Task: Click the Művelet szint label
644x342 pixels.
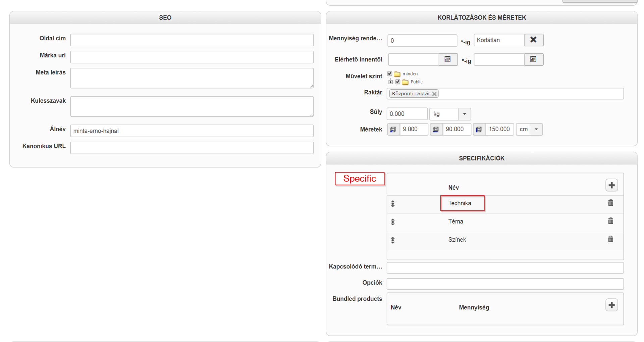Action: [x=364, y=76]
